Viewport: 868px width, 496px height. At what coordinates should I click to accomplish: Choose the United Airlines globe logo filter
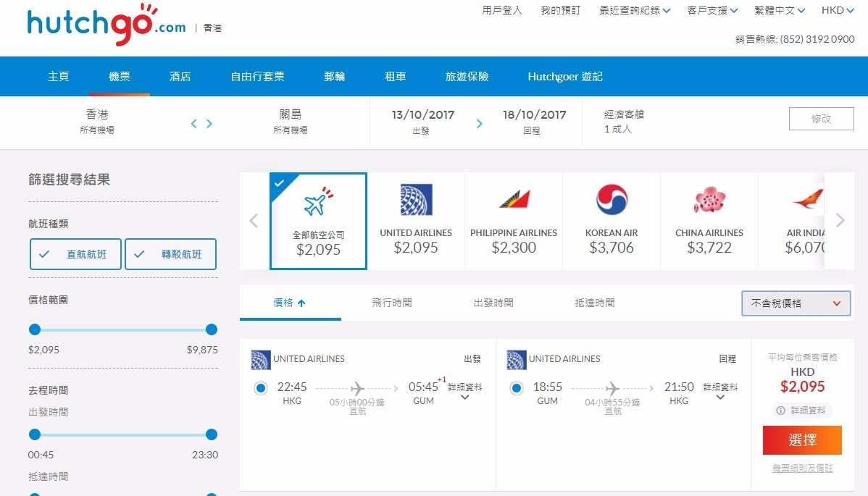pyautogui.click(x=416, y=200)
